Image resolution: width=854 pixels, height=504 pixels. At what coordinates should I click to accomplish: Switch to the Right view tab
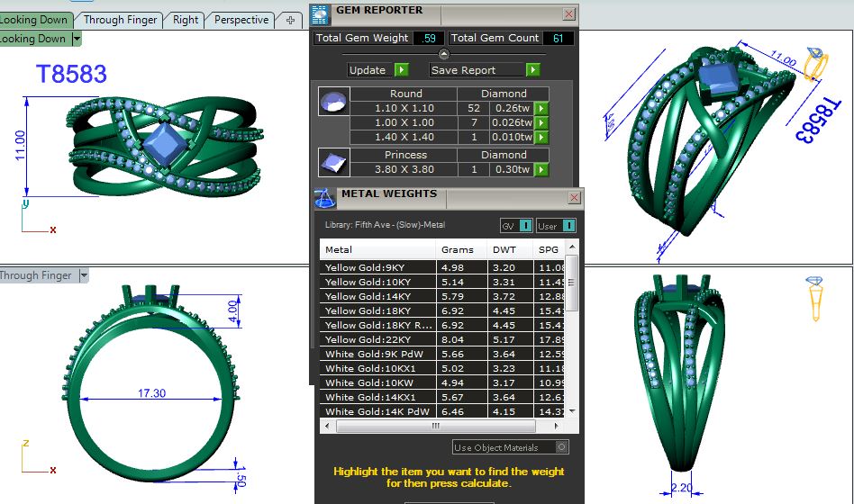click(x=186, y=20)
